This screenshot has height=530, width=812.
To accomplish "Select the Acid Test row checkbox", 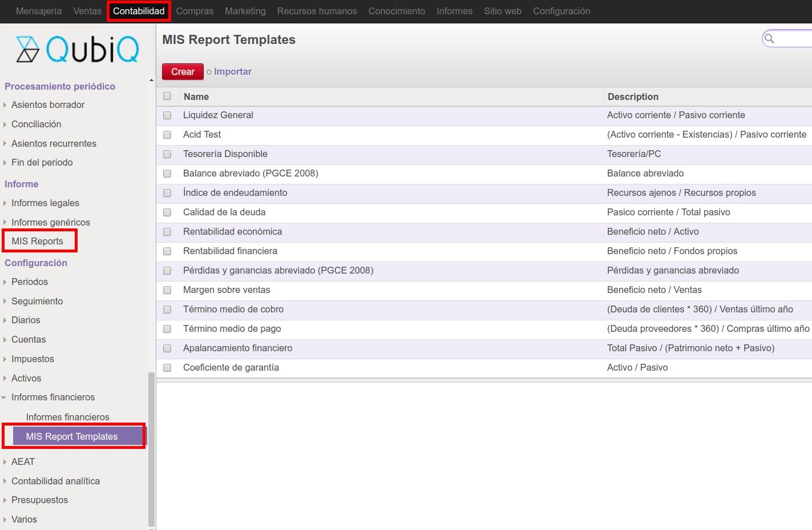I will (167, 135).
